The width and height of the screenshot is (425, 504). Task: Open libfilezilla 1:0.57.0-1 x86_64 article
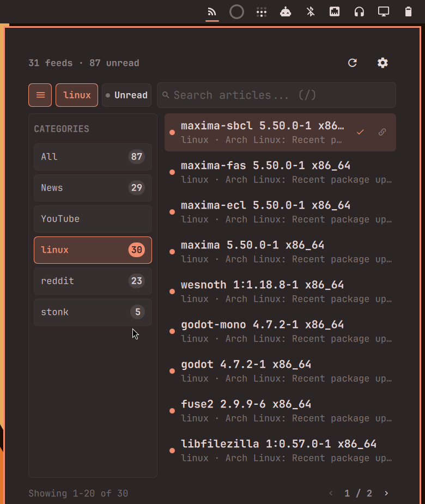click(x=280, y=451)
